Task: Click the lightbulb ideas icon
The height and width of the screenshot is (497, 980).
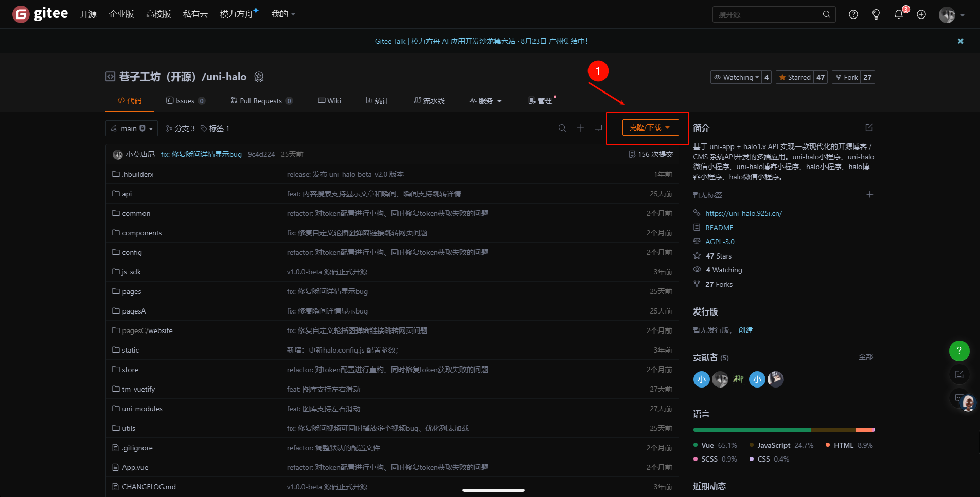Action: [876, 14]
